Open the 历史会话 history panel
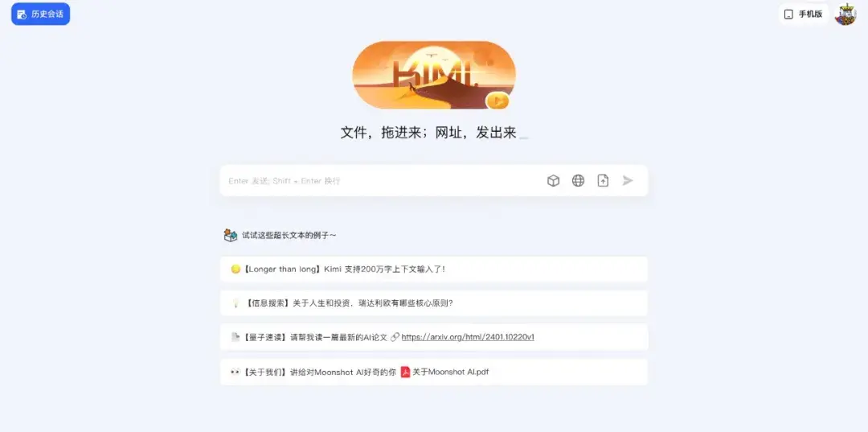 pyautogui.click(x=40, y=14)
